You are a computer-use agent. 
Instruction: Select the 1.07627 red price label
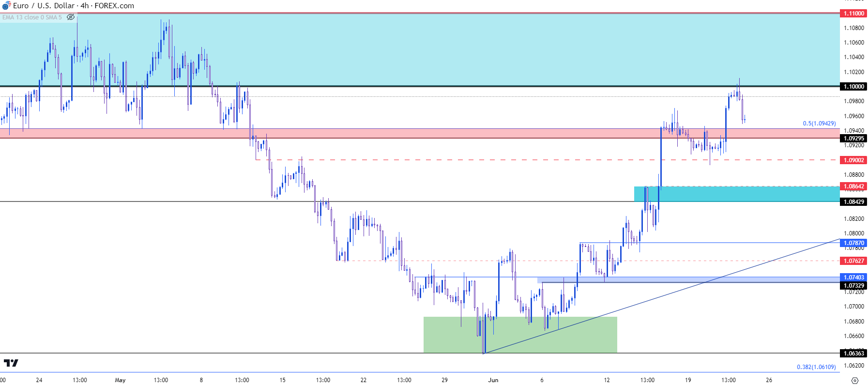[853, 261]
